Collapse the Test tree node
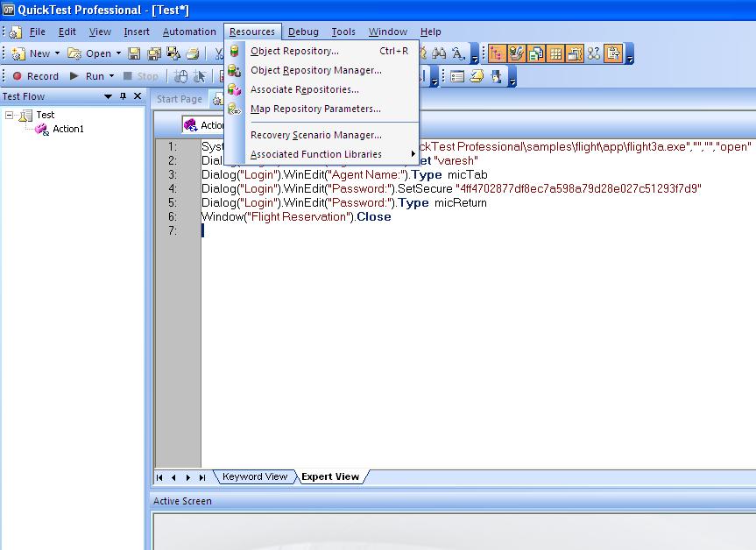Screen dimensions: 756x550 click(x=9, y=116)
